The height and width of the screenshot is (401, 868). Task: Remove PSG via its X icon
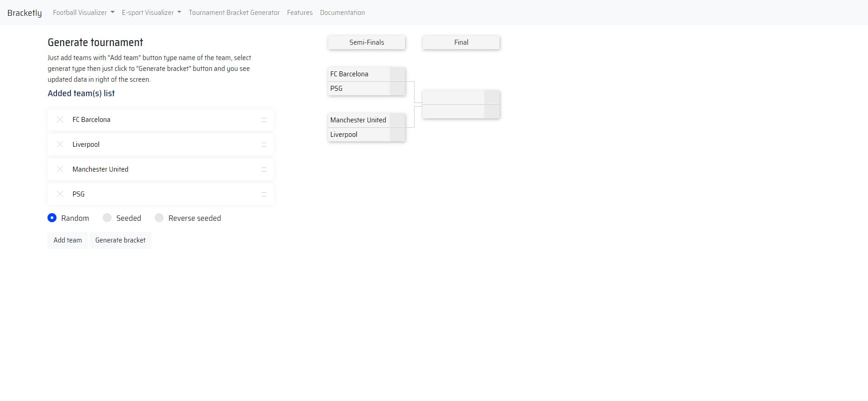coord(60,194)
